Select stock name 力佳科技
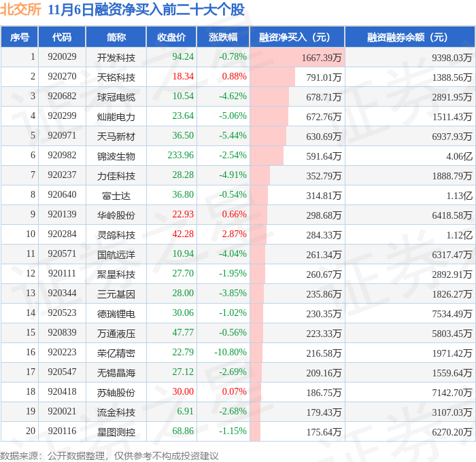The image size is (476, 462). pyautogui.click(x=116, y=176)
